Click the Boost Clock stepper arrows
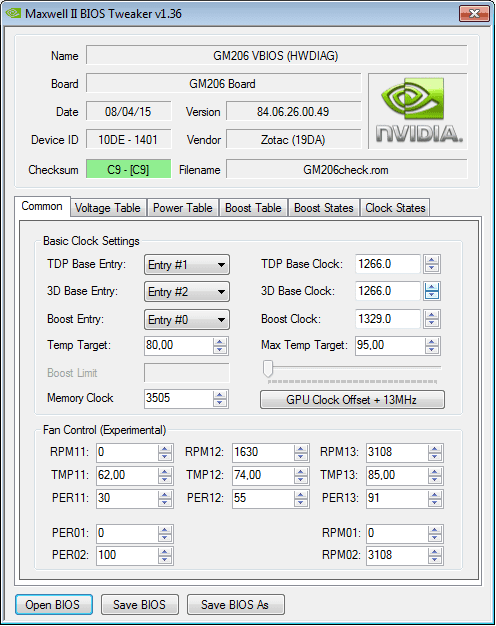Viewport: 496px width, 626px height. [431, 319]
